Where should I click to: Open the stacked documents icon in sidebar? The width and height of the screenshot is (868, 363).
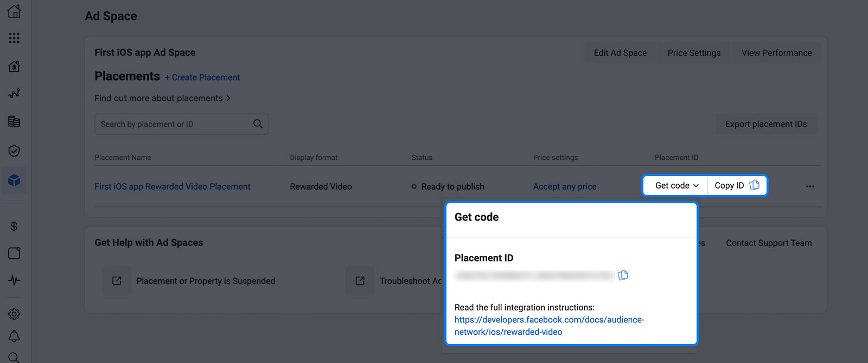click(14, 121)
